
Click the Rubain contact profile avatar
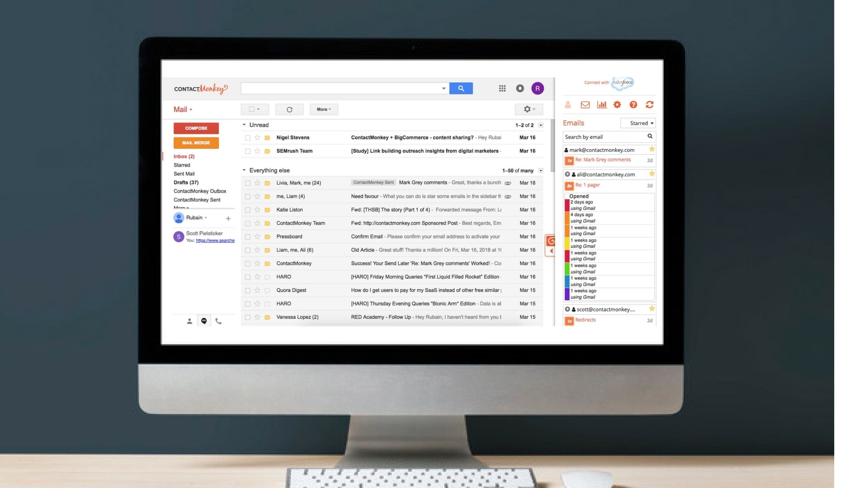(178, 217)
